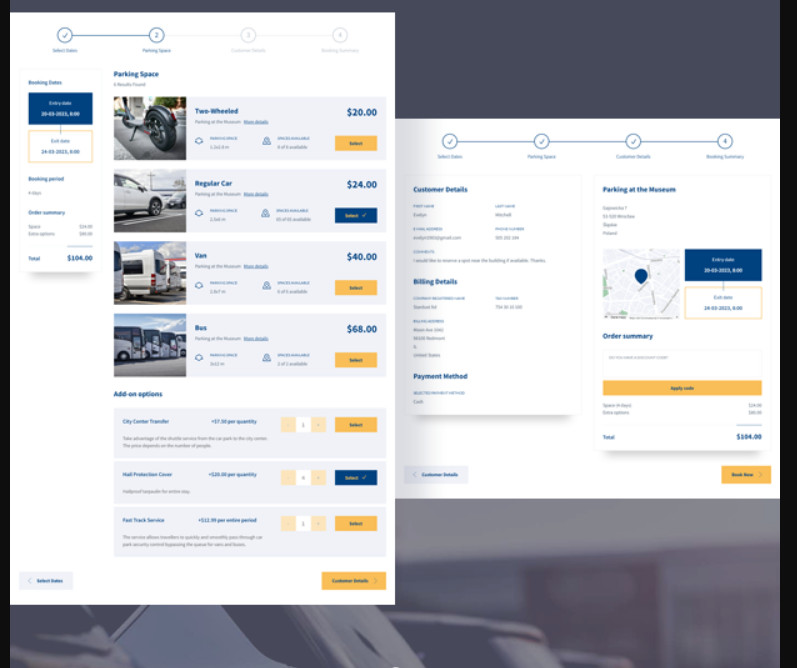Click the Hail Protection Cover quantity field
The height and width of the screenshot is (668, 797).
303,477
